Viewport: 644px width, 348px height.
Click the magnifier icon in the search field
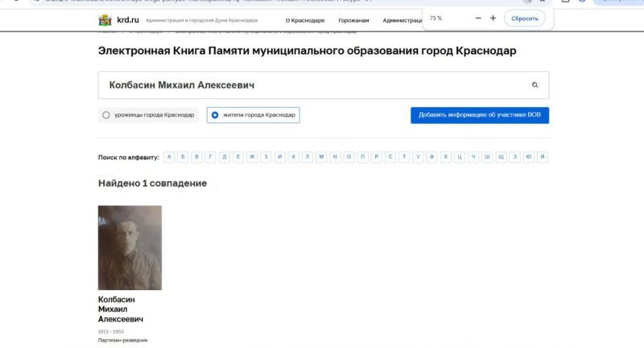tap(535, 85)
